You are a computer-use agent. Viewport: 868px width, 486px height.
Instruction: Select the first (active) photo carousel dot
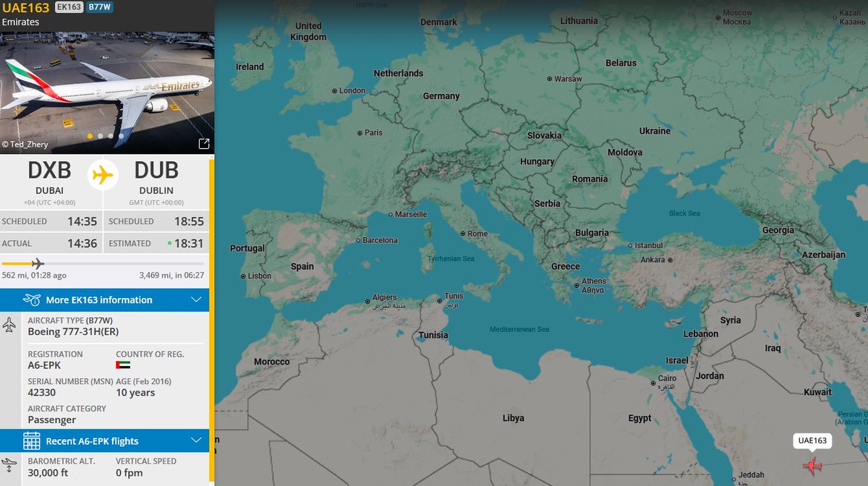(x=90, y=135)
